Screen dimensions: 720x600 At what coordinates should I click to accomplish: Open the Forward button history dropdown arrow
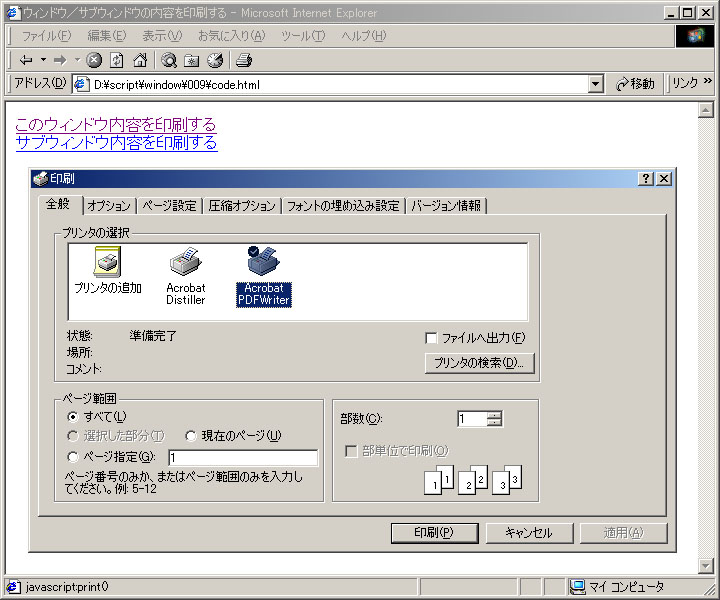point(77,60)
